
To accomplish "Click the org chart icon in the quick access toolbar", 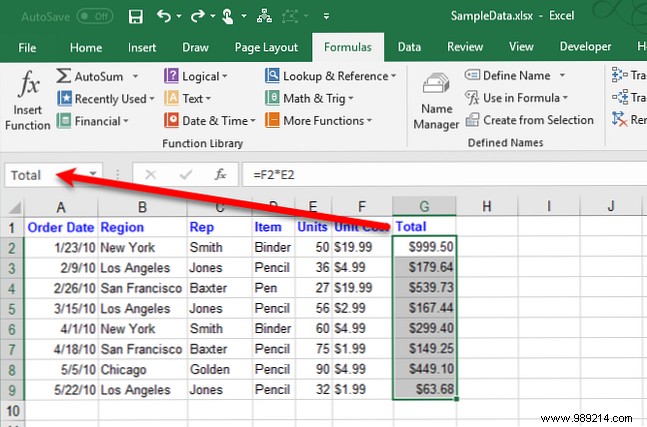I will click(x=264, y=17).
